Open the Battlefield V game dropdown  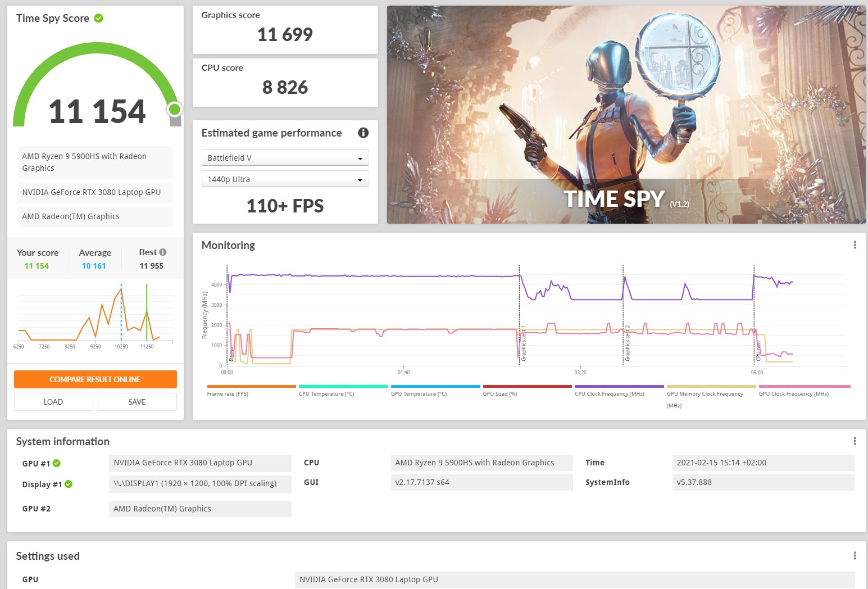coord(285,158)
